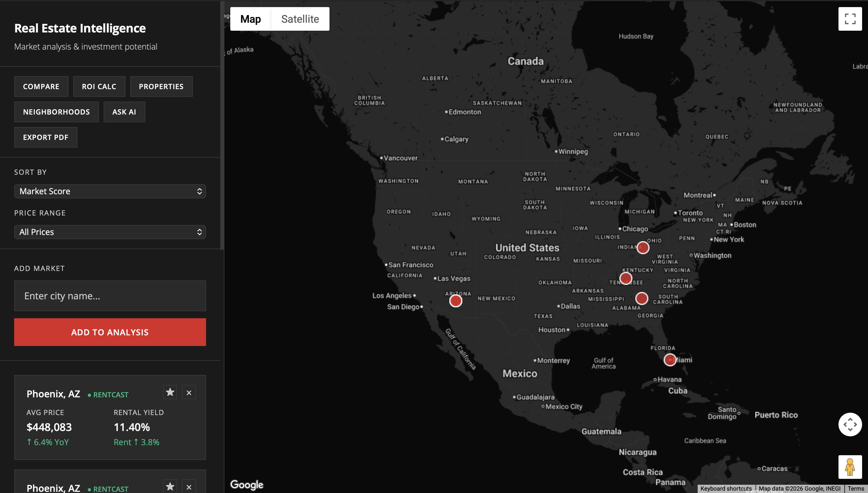
Task: Open the Sort By Market Score dropdown
Action: (110, 191)
